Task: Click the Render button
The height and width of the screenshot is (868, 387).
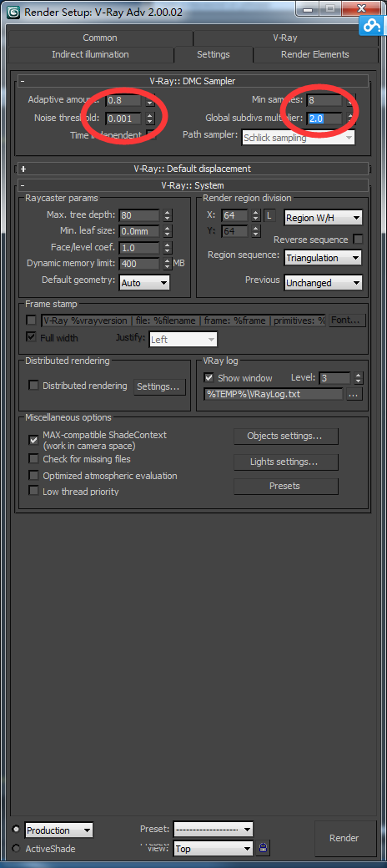Action: point(344,838)
